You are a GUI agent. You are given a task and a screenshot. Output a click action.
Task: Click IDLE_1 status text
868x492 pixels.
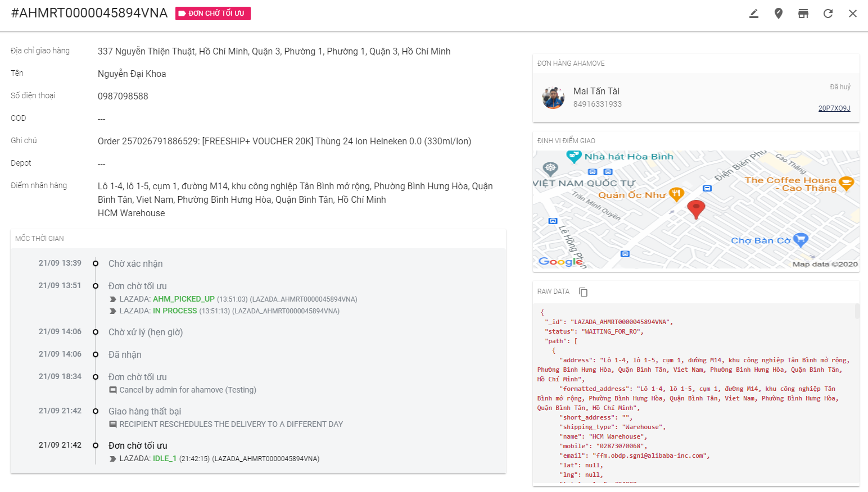pyautogui.click(x=165, y=459)
